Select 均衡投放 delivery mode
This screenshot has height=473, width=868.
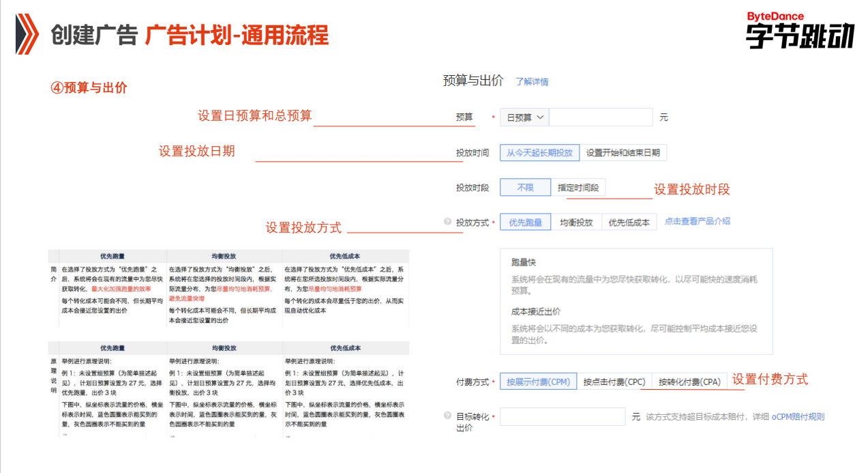(576, 222)
